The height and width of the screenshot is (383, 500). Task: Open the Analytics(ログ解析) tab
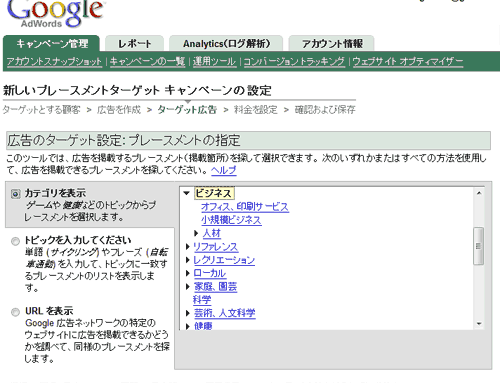[226, 43]
